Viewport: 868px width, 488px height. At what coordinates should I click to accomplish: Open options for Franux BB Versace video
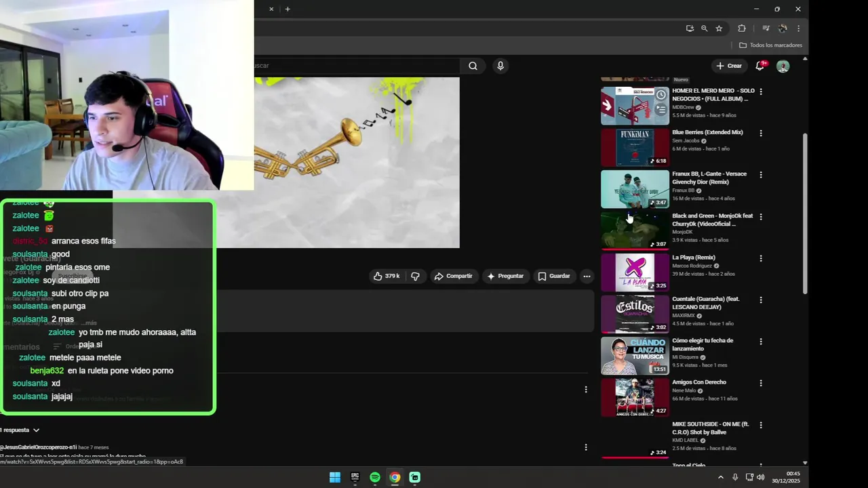[x=761, y=175]
